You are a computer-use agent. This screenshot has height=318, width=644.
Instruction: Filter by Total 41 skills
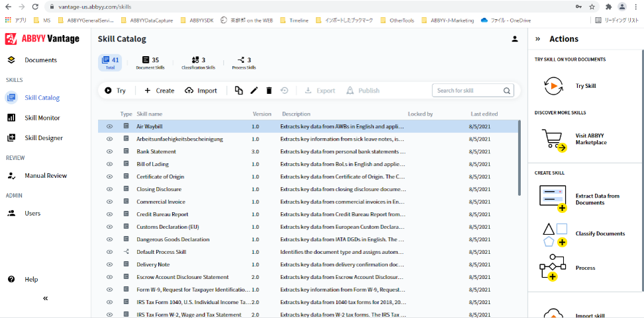click(110, 62)
